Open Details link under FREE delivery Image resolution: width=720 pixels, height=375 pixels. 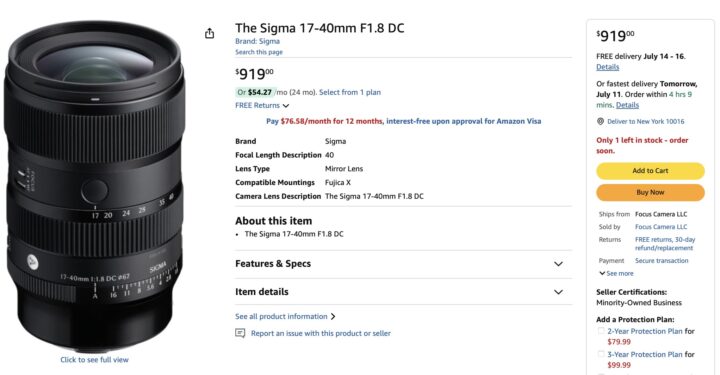[608, 67]
